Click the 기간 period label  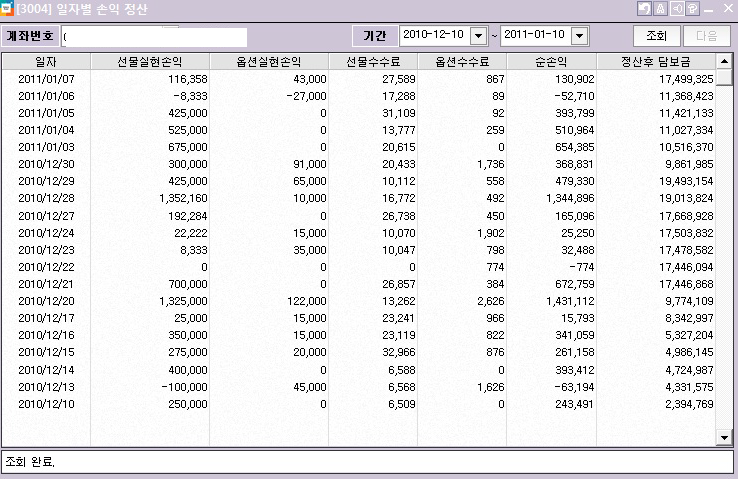375,36
